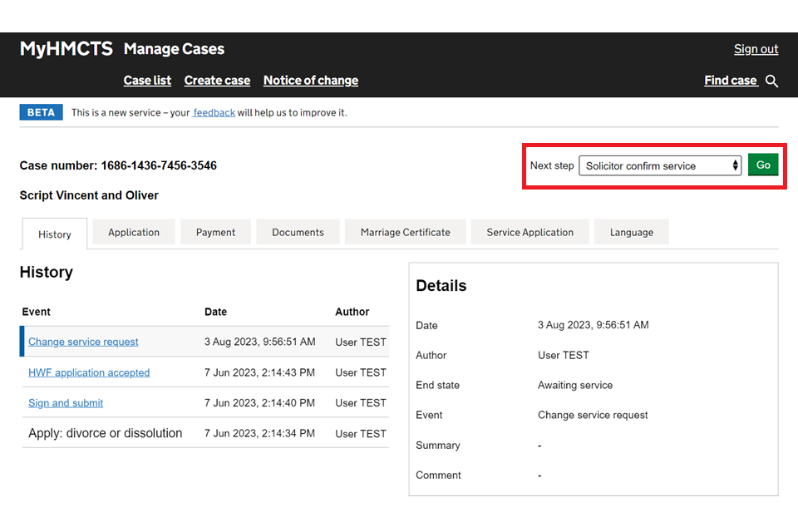The height and width of the screenshot is (532, 798).
Task: Click the search magnifier icon
Action: tap(771, 81)
